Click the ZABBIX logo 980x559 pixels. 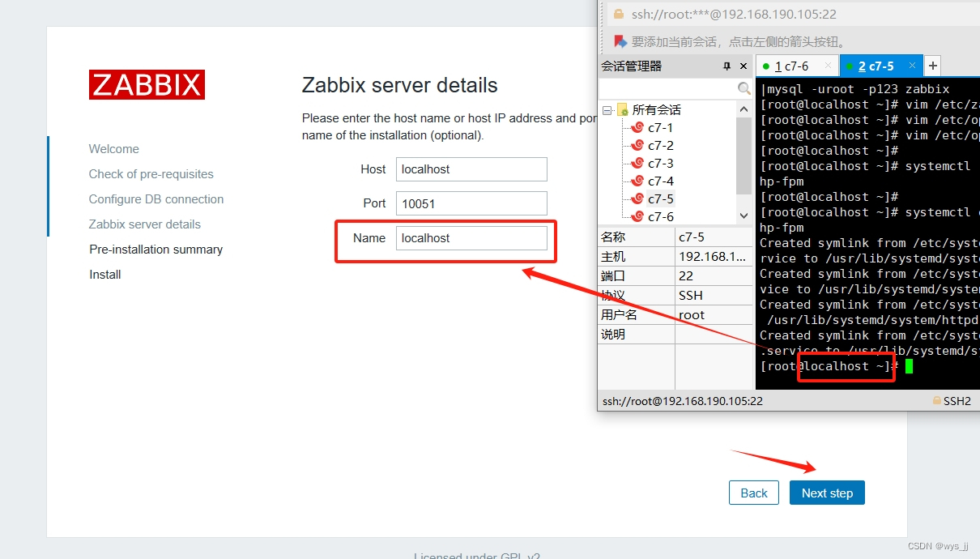coord(147,84)
